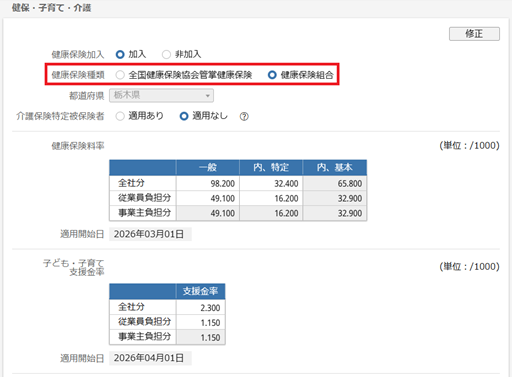Select 適用あり for 介護保険特定被保険者
Screen dimensions: 512x377
point(120,116)
